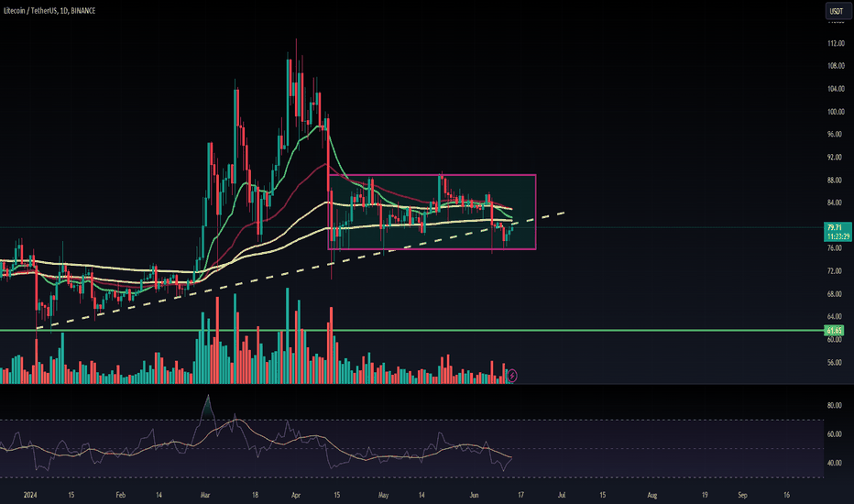Click the Mar label on time axis
Viewport: 854px width, 504px height.
click(204, 495)
